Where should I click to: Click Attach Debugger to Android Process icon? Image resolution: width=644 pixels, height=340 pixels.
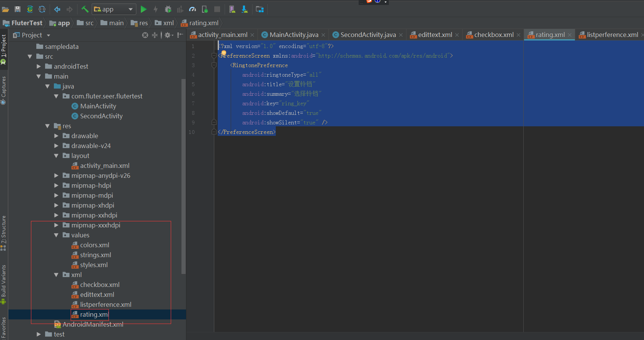(205, 9)
